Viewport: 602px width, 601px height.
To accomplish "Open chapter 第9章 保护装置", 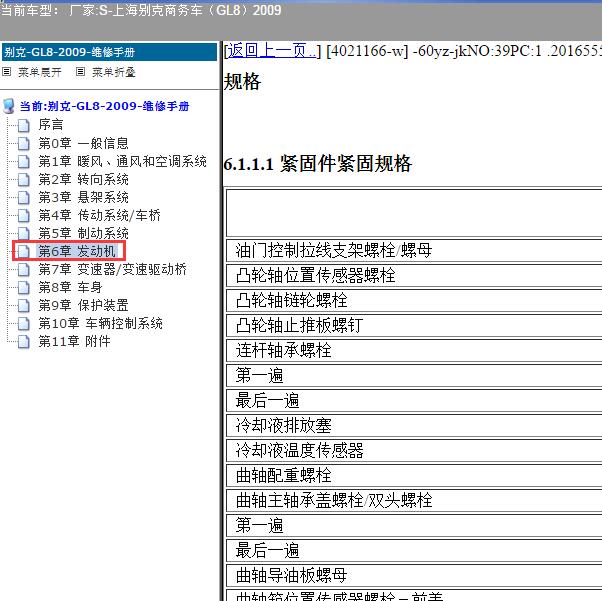I will pyautogui.click(x=83, y=305).
